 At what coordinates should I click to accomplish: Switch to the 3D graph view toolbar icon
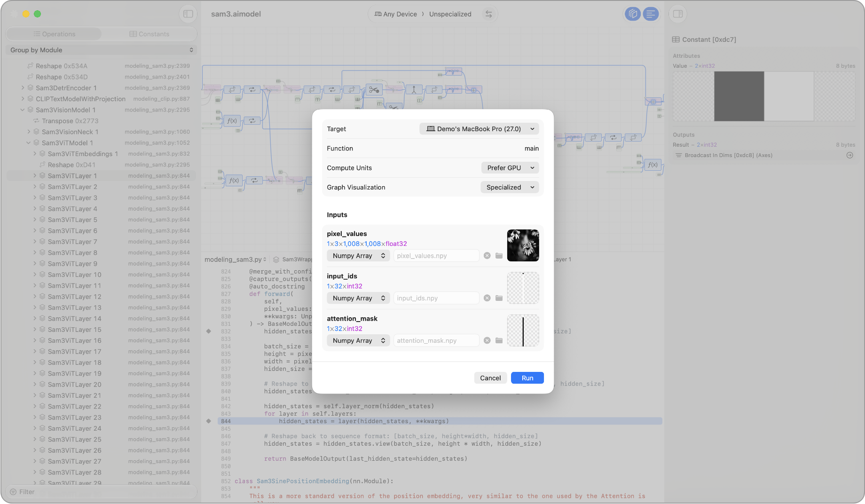click(x=633, y=14)
